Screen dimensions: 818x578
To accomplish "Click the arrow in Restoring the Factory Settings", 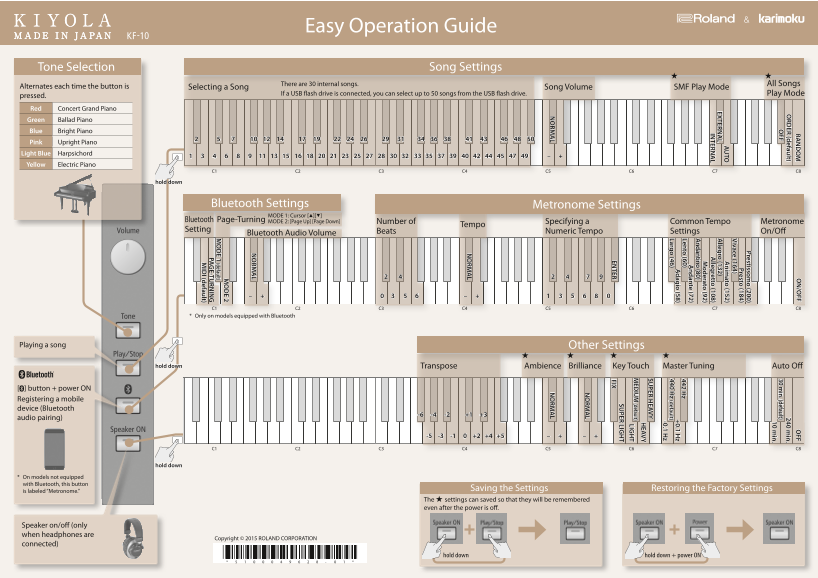I will (740, 529).
